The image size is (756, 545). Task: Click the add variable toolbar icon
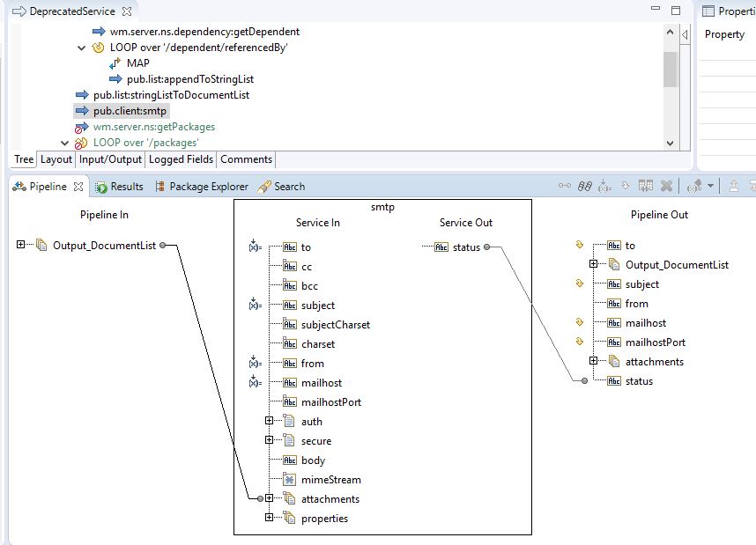pos(694,186)
